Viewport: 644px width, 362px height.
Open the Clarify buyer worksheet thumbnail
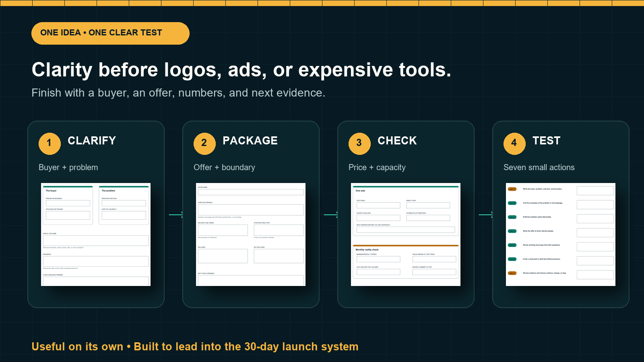(x=96, y=234)
